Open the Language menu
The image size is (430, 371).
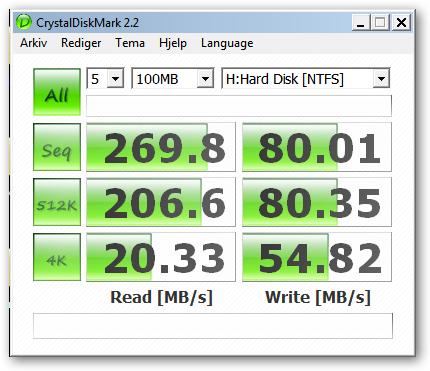point(227,43)
